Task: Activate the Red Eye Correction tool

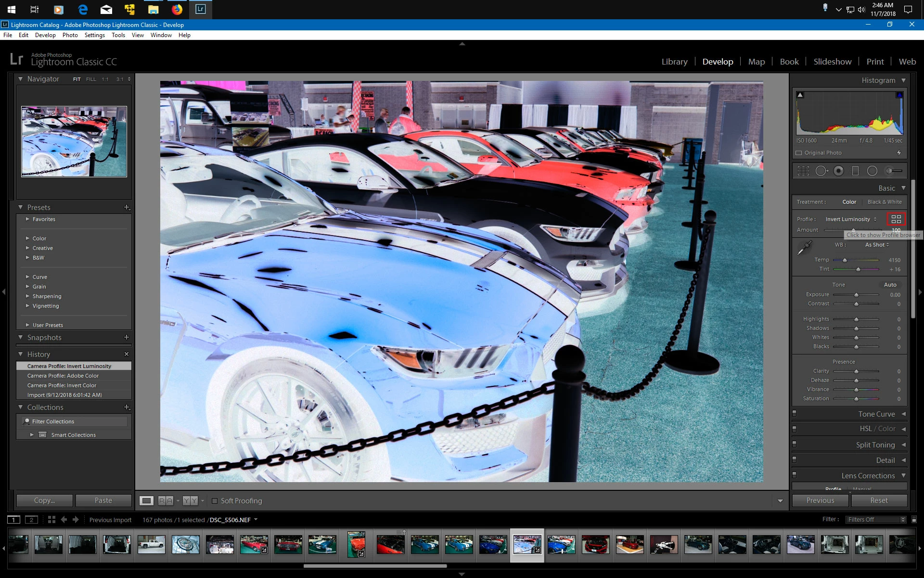Action: (838, 171)
